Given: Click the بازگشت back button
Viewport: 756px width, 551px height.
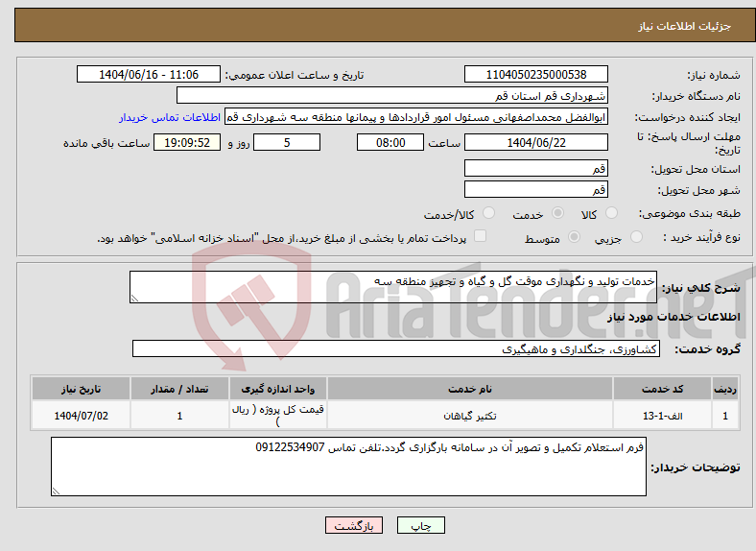Looking at the screenshot, I should pyautogui.click(x=354, y=525).
